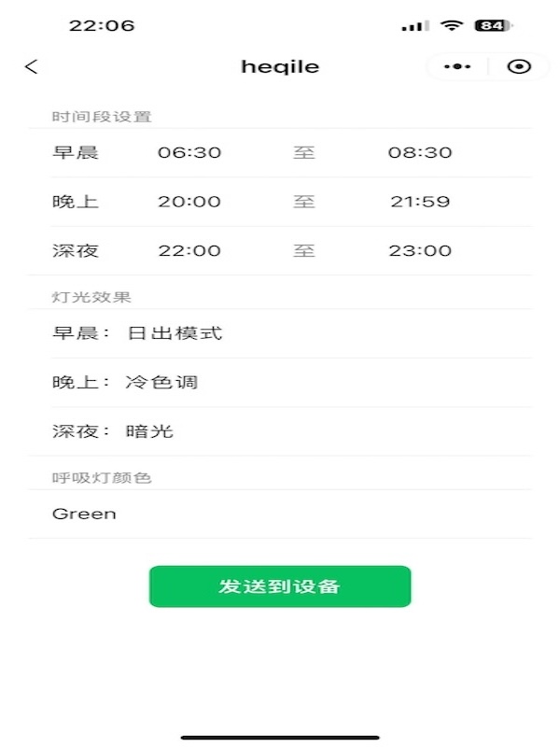This screenshot has height=747, width=560.
Task: Tap the status bar clock 22:06
Action: (102, 25)
